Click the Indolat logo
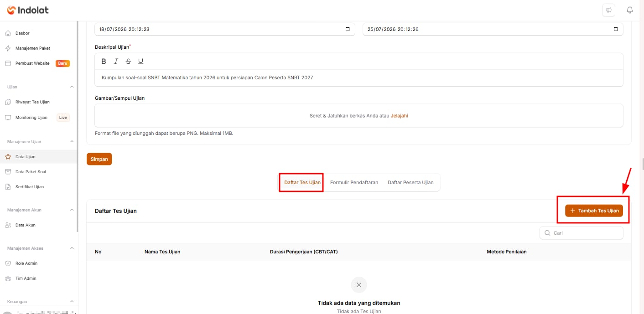This screenshot has width=644, height=314. tap(28, 10)
